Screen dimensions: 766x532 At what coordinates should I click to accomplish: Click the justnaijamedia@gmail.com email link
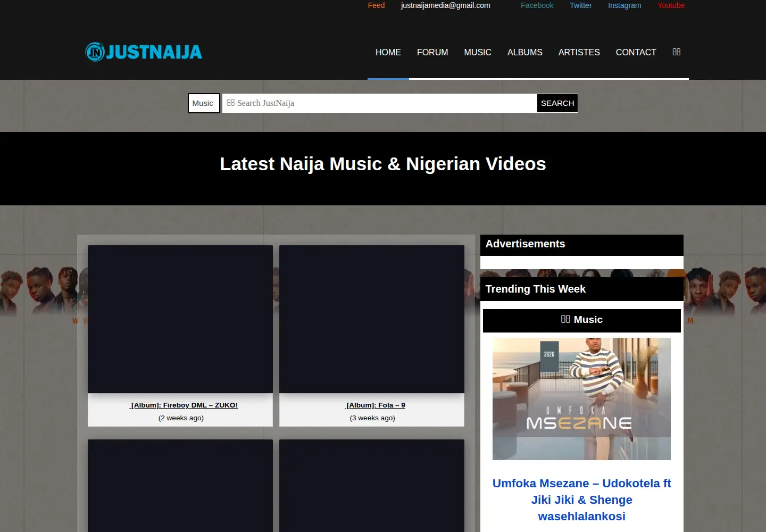(x=446, y=5)
